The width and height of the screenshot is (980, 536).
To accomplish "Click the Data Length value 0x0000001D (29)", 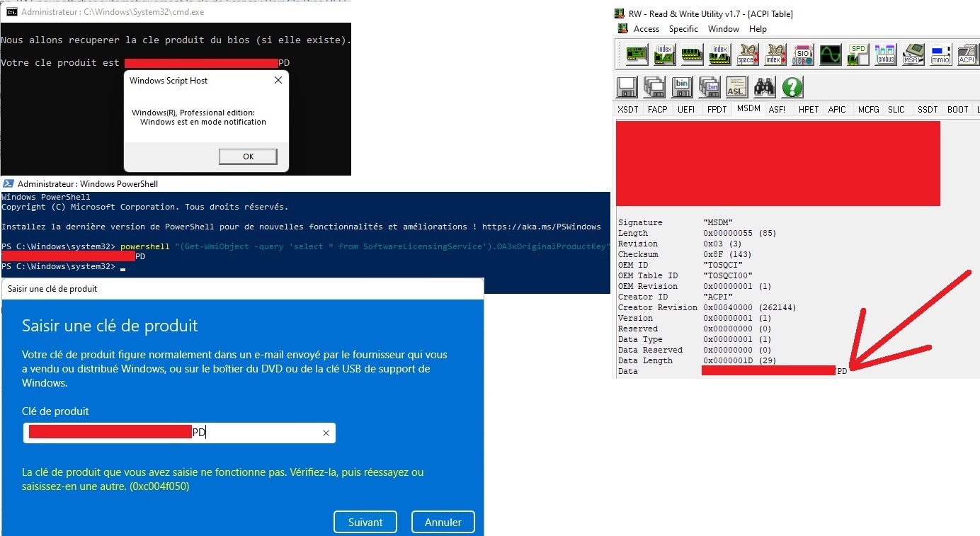I will click(740, 360).
